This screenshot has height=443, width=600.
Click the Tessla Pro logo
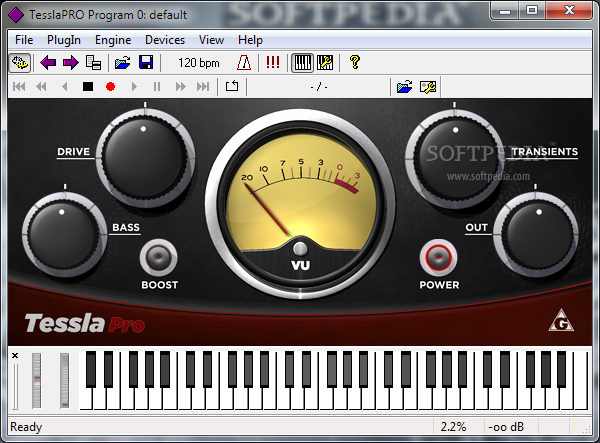[x=85, y=323]
